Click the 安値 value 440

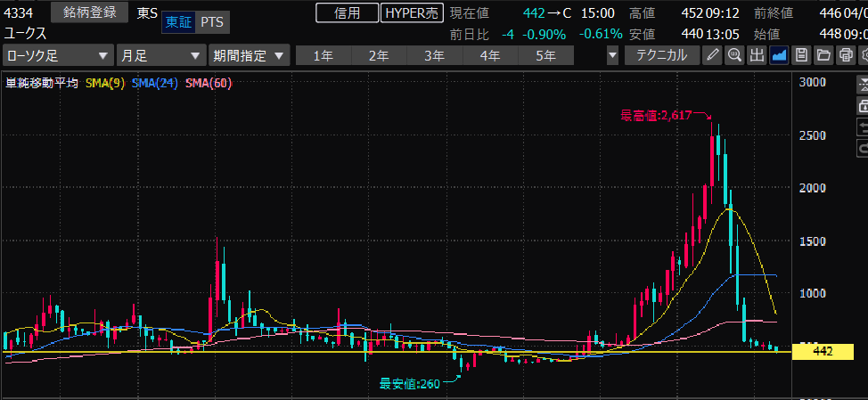693,35
